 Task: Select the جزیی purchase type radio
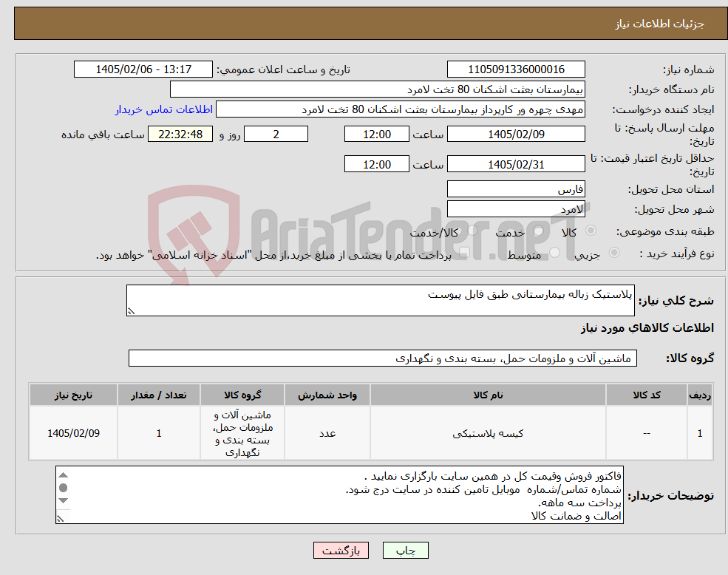point(613,253)
